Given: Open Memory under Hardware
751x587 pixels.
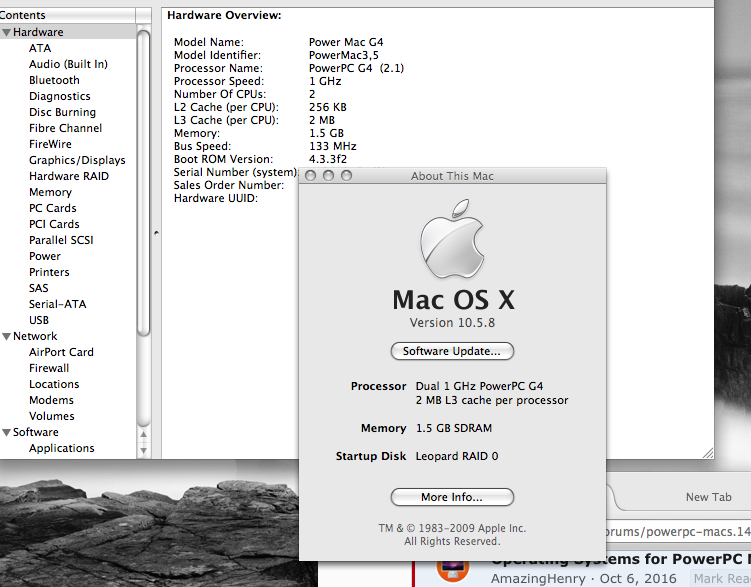Looking at the screenshot, I should [50, 192].
